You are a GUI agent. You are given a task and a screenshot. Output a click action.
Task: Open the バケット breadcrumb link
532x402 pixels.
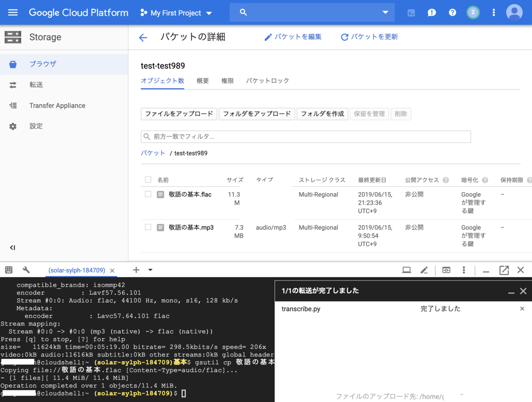point(153,153)
